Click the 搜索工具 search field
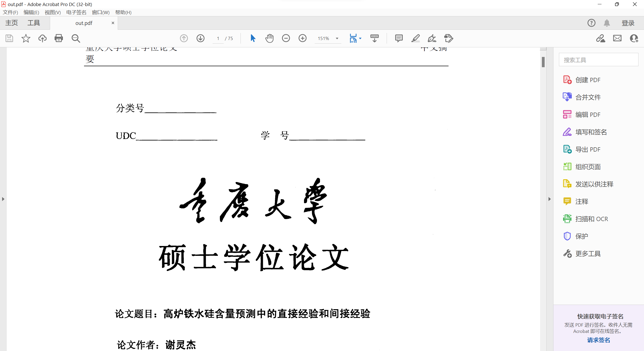Image resolution: width=644 pixels, height=351 pixels. [x=598, y=60]
